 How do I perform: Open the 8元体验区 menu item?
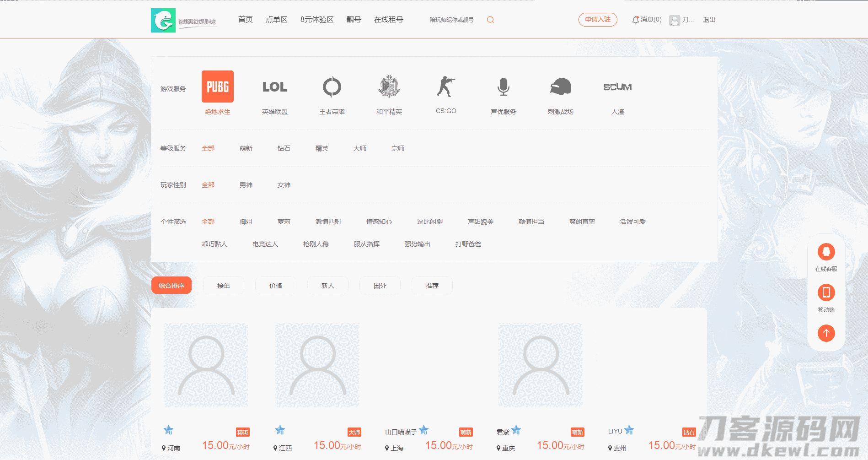tap(317, 20)
